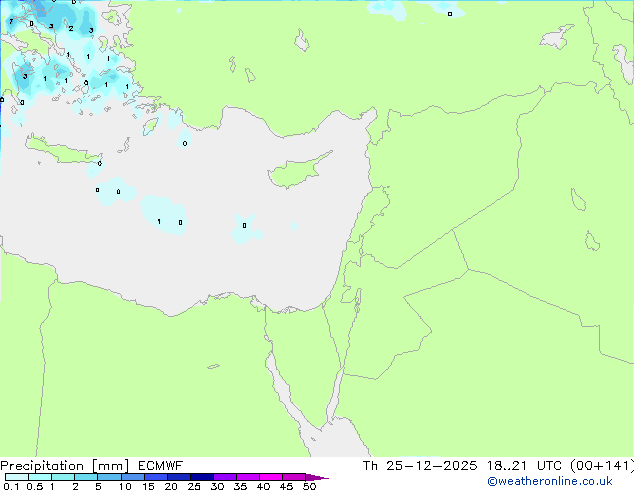
Task: Click the '50' label on the legend scale
Action: (310, 486)
